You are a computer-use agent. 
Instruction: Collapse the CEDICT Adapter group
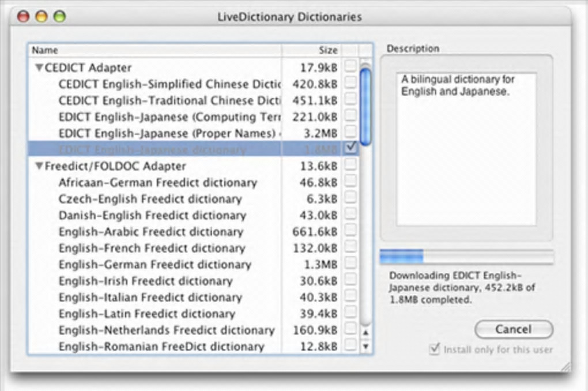39,67
